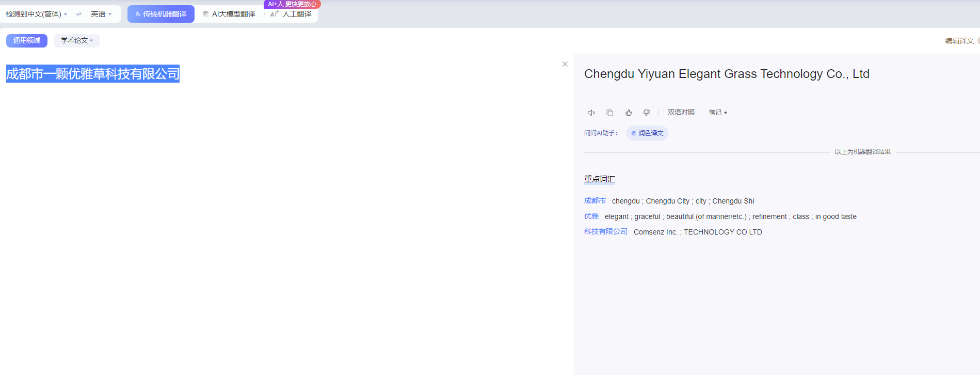Viewport: 980px width, 375px height.
Task: Open keyword link 优雅
Action: 591,216
